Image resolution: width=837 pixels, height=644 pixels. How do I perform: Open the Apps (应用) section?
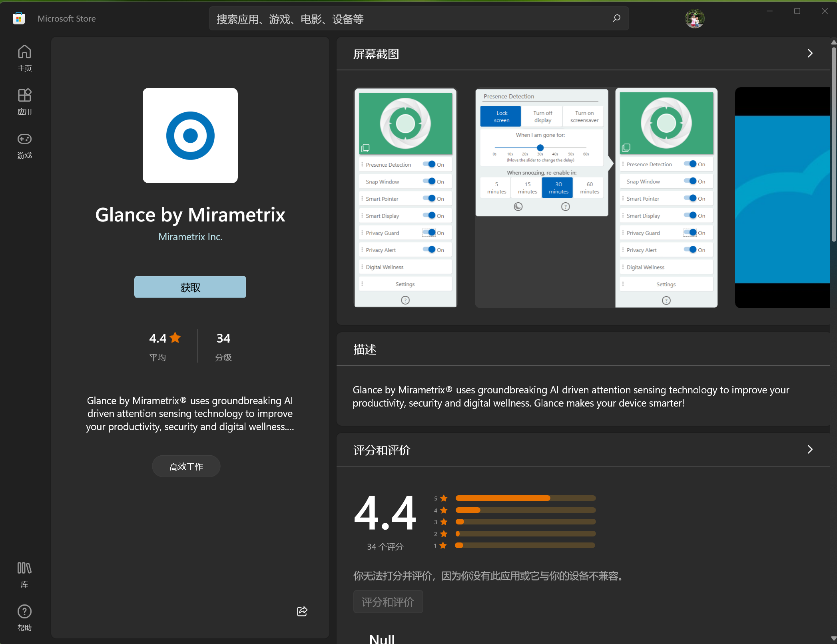24,102
